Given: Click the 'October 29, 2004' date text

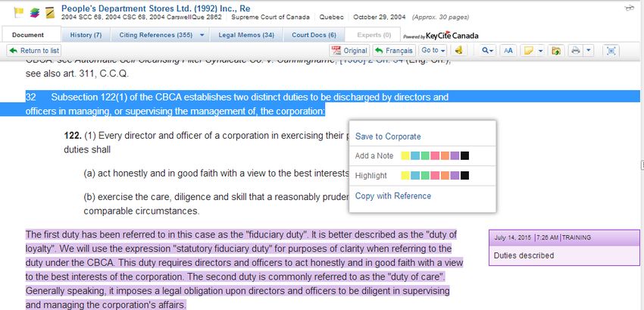Looking at the screenshot, I should 379,17.
